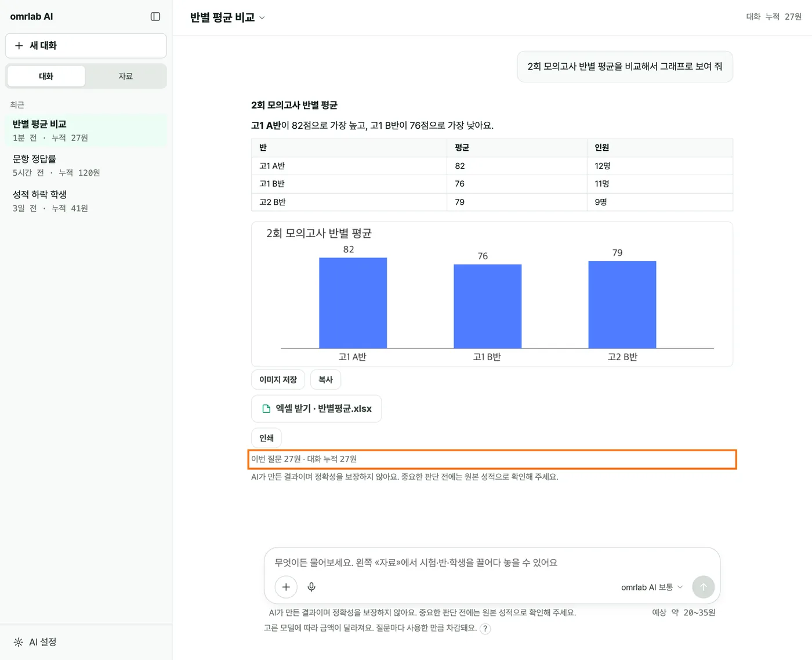Click the 2회 모의고사 반별 평균 chart title
812x660 pixels.
click(319, 233)
